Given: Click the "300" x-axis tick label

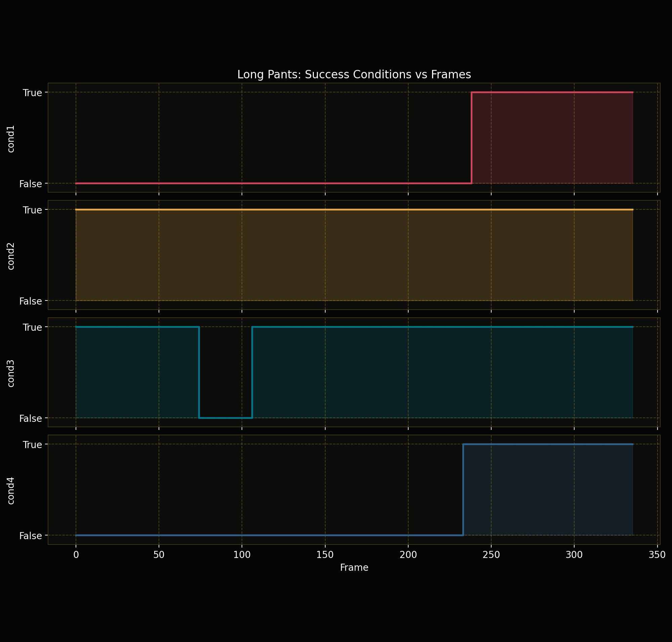Looking at the screenshot, I should pyautogui.click(x=574, y=555).
